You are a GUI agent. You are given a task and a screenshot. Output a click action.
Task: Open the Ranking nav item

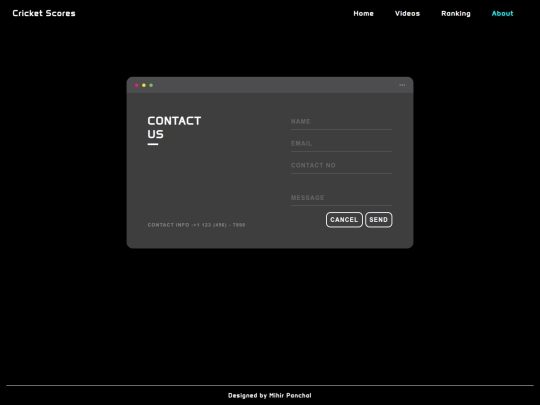click(456, 13)
